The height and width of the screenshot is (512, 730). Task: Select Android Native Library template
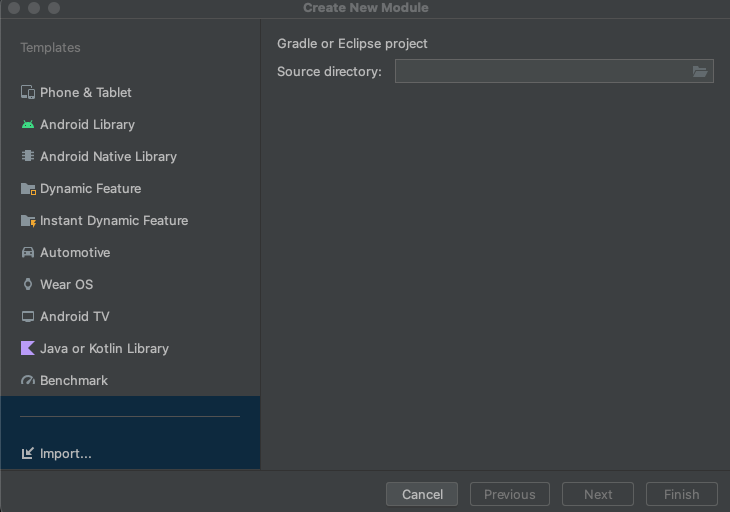coord(130,156)
